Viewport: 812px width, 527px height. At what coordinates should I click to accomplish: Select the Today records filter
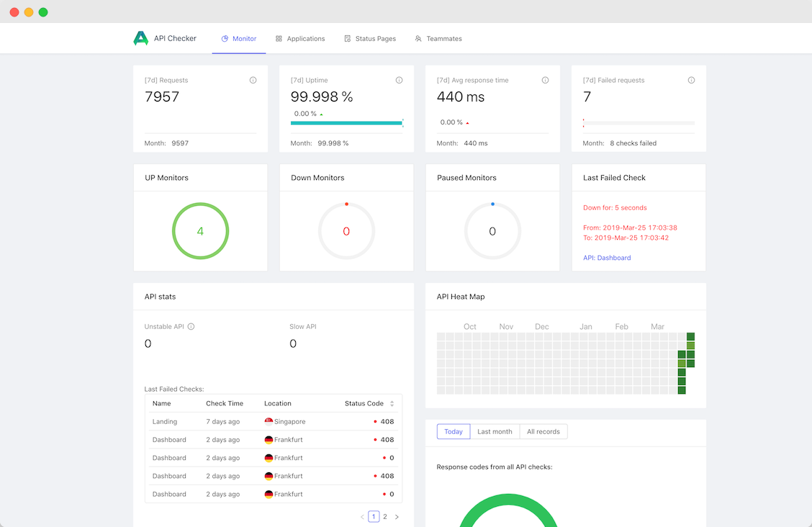click(454, 432)
